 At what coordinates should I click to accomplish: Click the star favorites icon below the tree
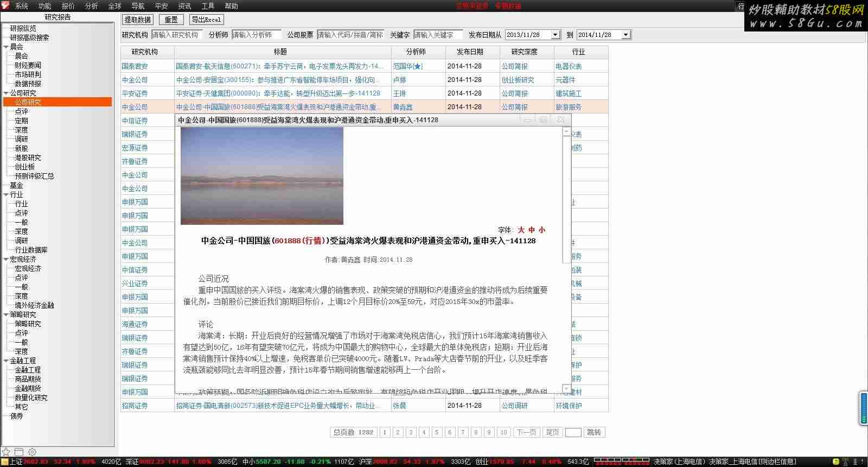click(x=6, y=452)
